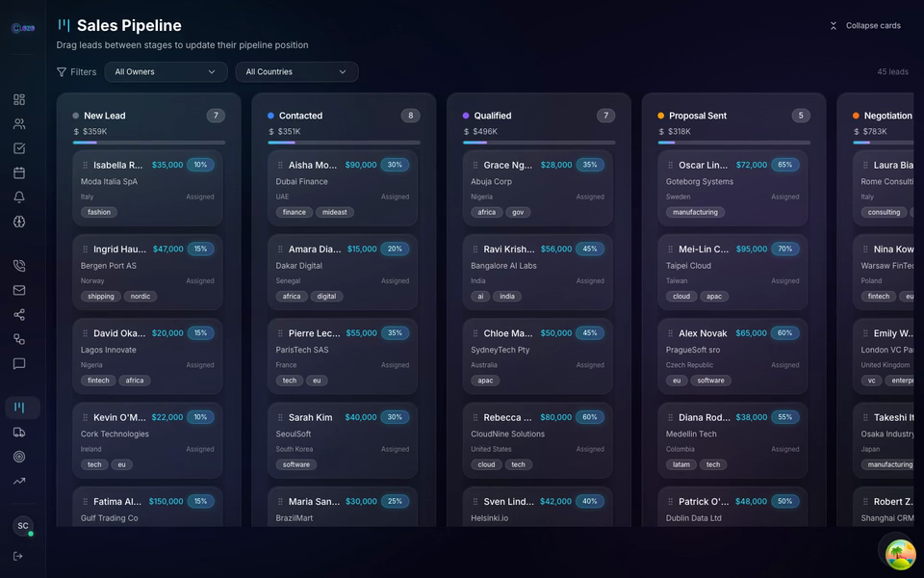Image resolution: width=924 pixels, height=578 pixels.
Task: Select the highlighted Sales Pipeline nav item
Action: tap(21, 407)
